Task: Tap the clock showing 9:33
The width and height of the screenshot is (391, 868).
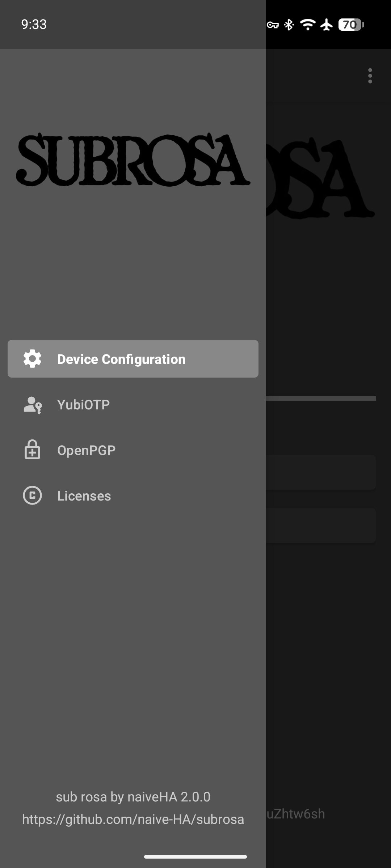Action: click(34, 24)
